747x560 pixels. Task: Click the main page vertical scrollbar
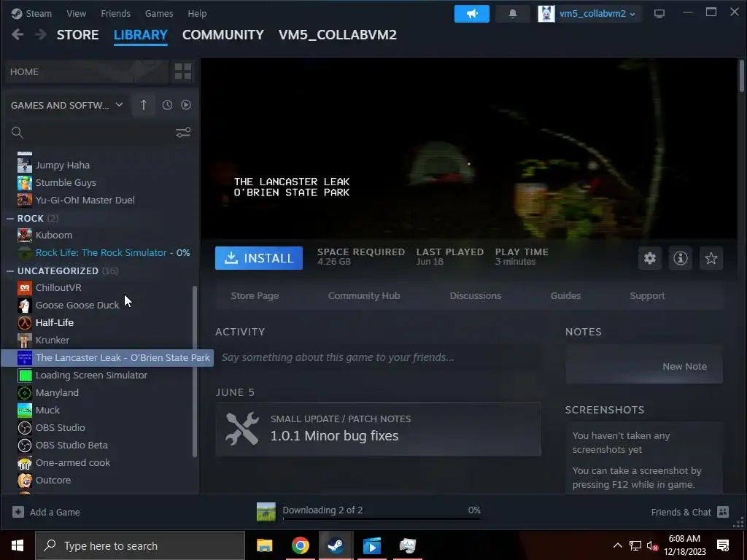(x=742, y=75)
